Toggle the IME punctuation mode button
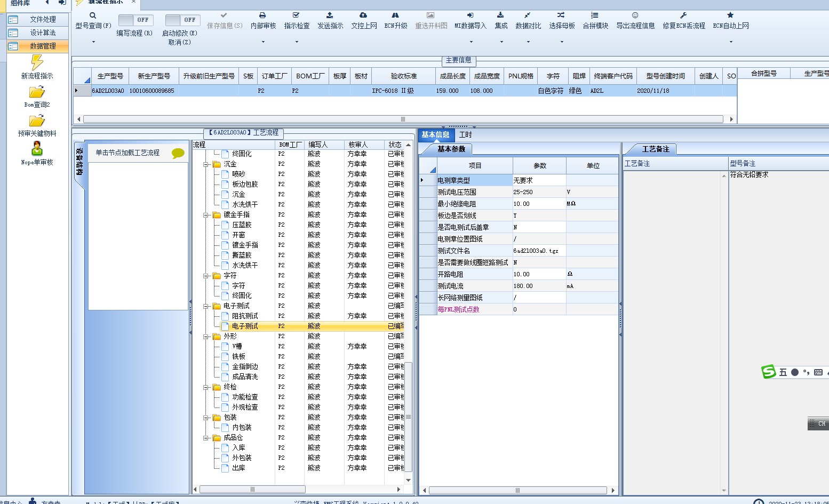829x504 pixels. coord(806,372)
